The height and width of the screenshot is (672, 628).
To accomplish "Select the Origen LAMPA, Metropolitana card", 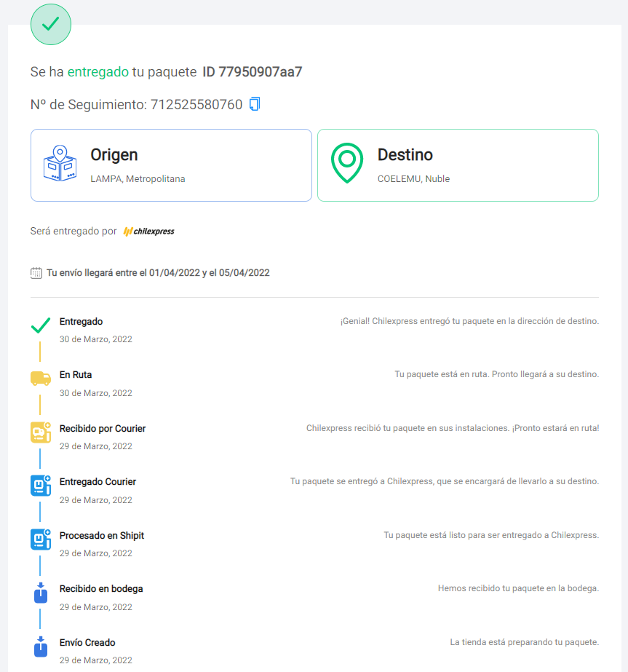I will [171, 165].
